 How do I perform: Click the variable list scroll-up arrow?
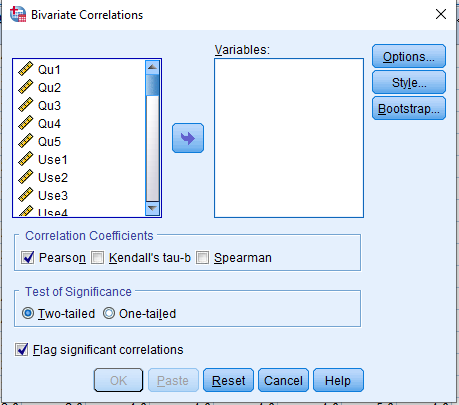click(x=153, y=67)
